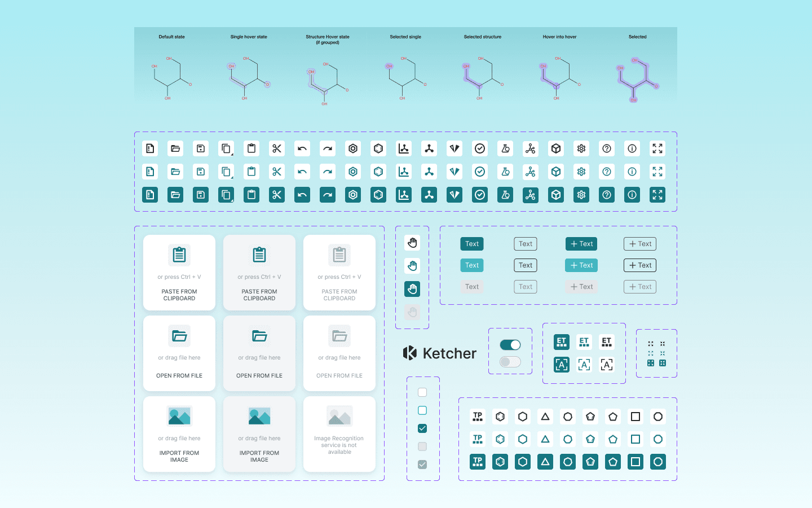Turn on the grey disabled-looking toggle switch

(510, 362)
